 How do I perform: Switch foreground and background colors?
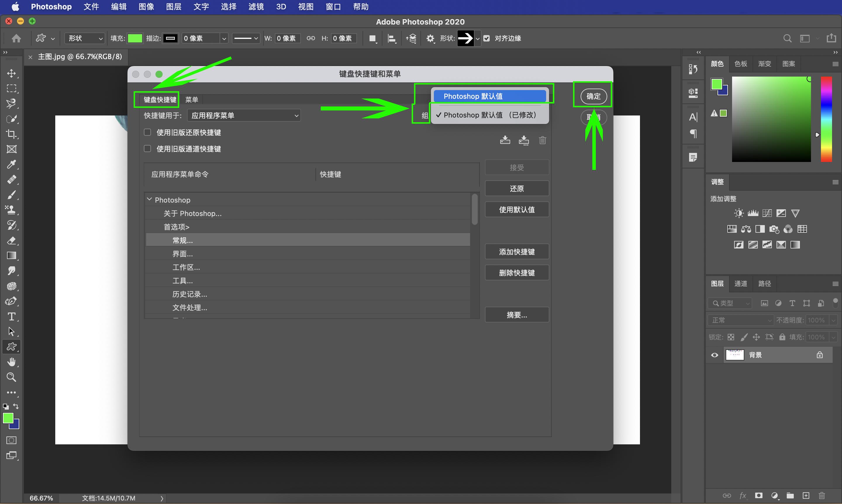click(16, 406)
